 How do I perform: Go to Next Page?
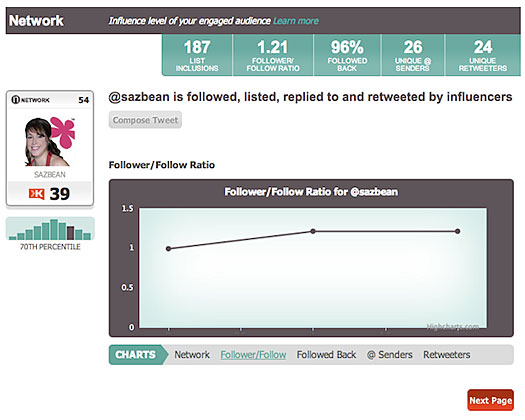point(491,400)
